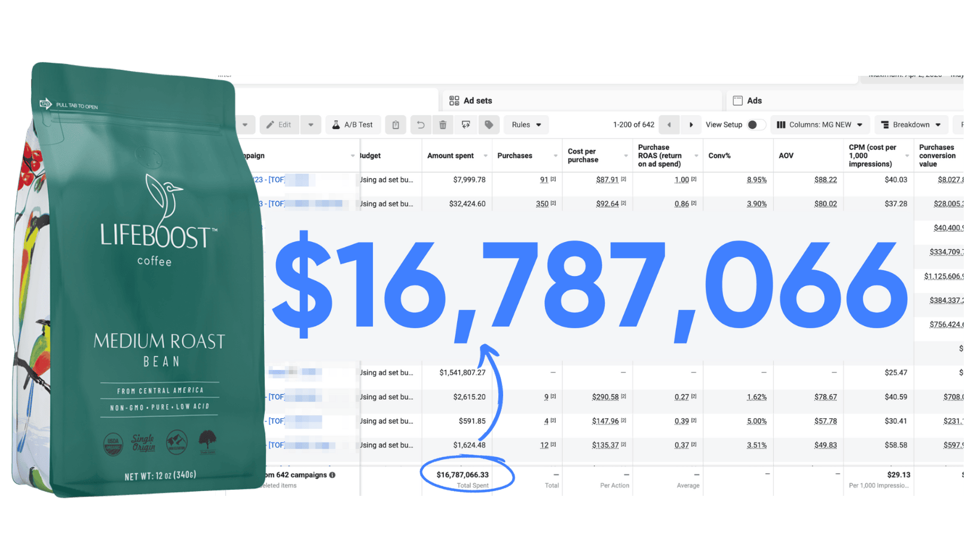Click the $2,615.20 amount spent cell
980x552 pixels.
[469, 397]
